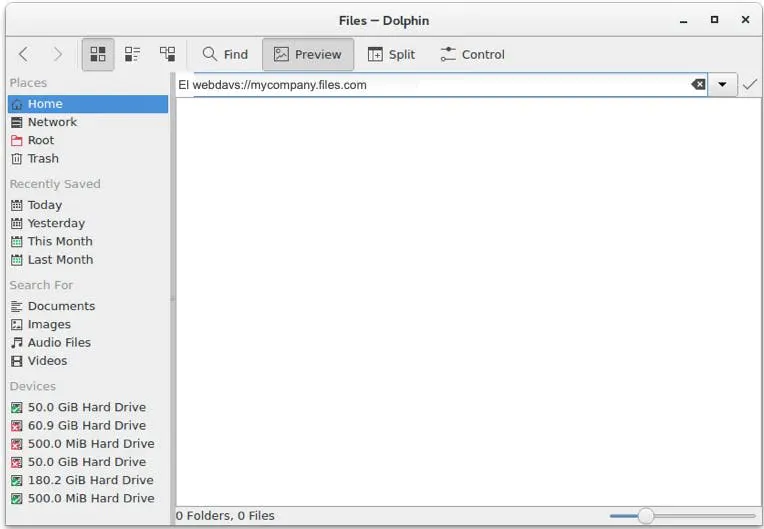Click the 180.2 GiB drive icon
This screenshot has width=764, height=529.
[17, 480]
